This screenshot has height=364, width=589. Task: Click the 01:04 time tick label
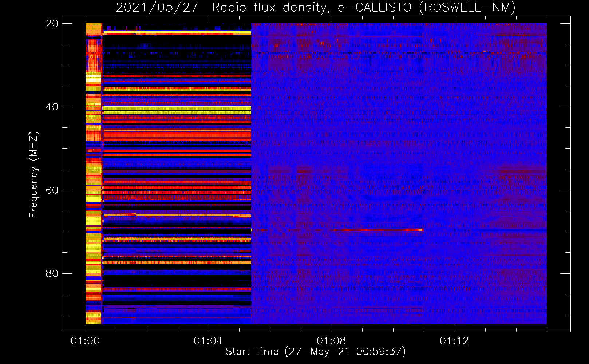tap(208, 341)
